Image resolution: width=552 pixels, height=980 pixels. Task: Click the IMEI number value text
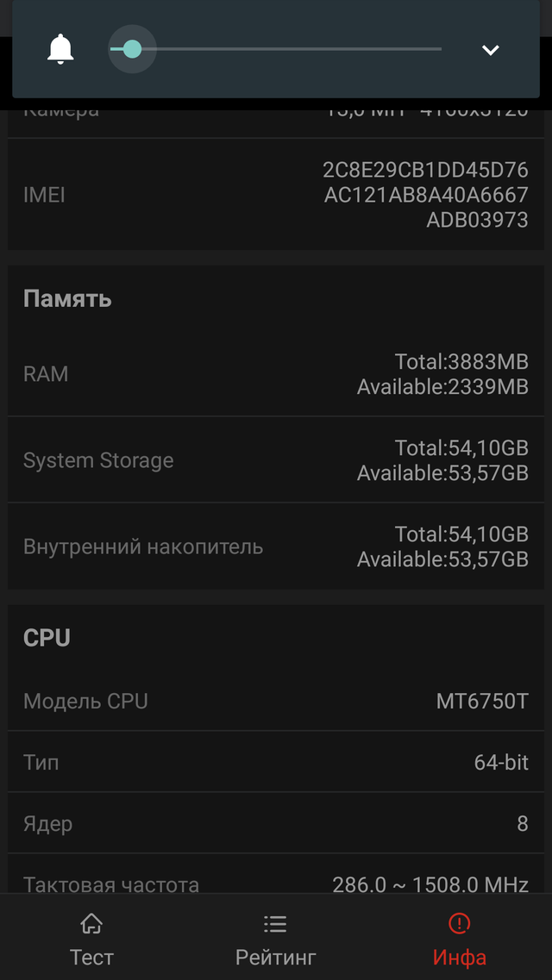(426, 195)
